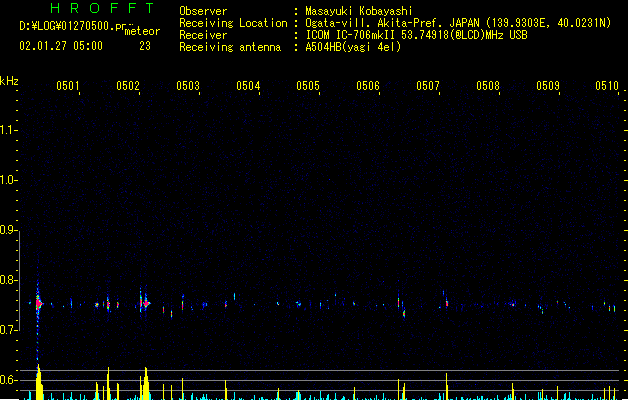
Task: Click the Receiving antenna label
Action: 230,47
